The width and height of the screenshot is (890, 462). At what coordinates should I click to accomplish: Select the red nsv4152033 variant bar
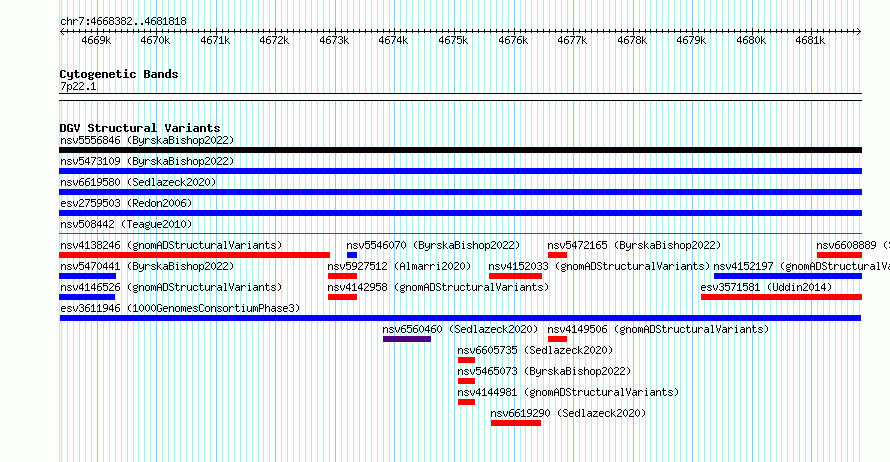click(x=515, y=276)
